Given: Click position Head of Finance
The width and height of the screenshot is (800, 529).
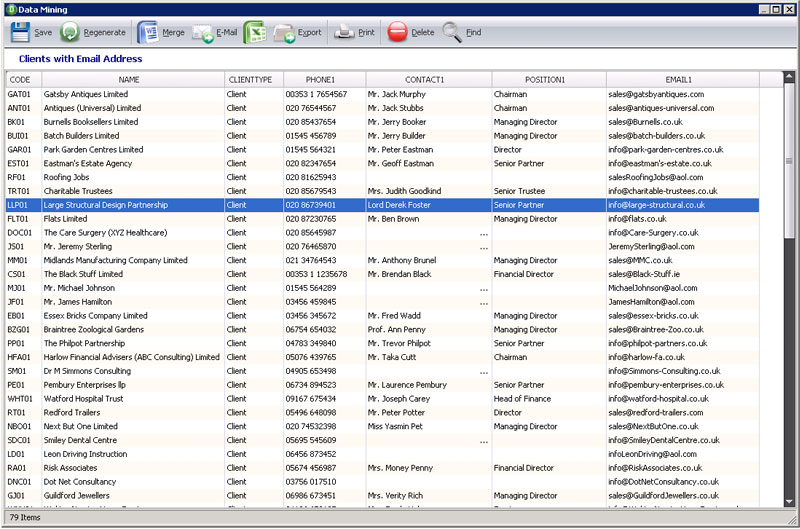Looking at the screenshot, I should click(x=522, y=398).
